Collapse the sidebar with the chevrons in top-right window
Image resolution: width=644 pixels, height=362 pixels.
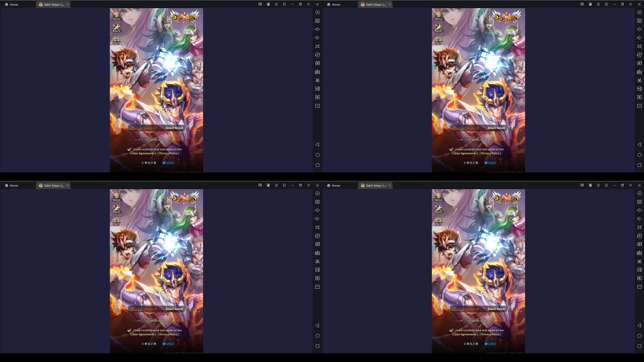point(640,4)
